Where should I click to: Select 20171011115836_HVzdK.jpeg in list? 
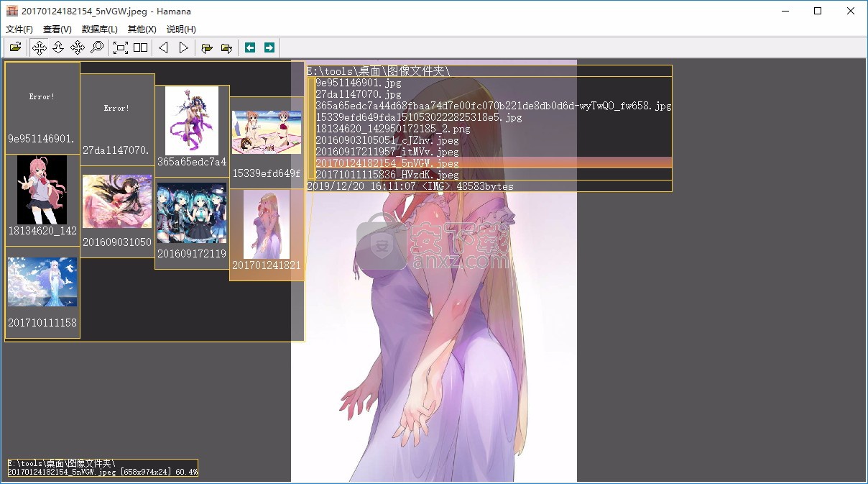[387, 175]
